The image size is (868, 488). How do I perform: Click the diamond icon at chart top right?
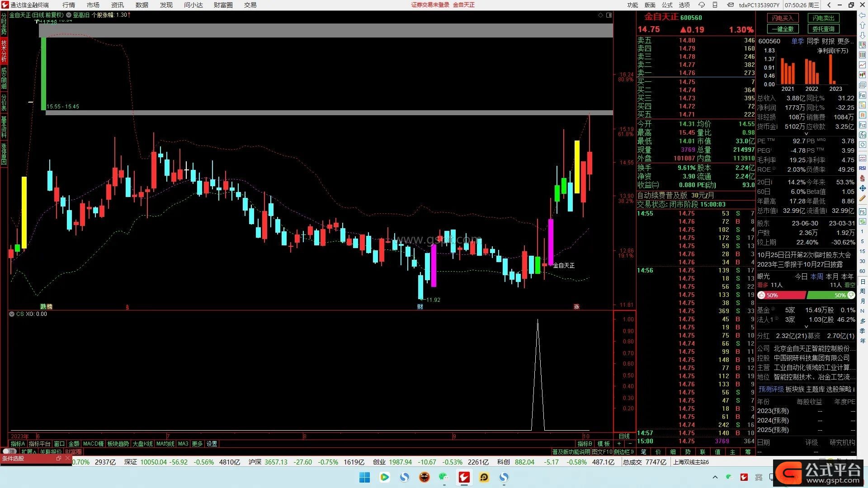[x=601, y=15]
